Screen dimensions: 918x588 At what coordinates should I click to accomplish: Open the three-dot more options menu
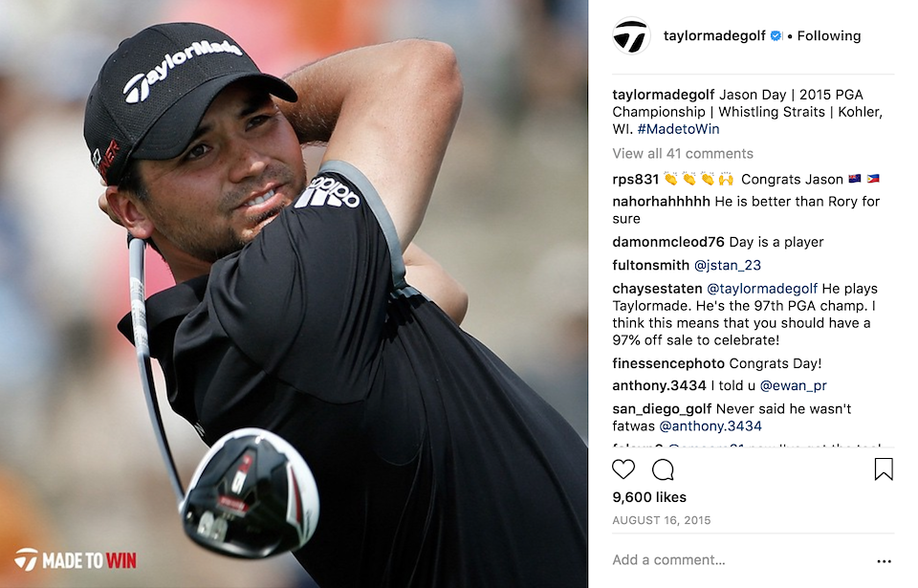coord(884,561)
